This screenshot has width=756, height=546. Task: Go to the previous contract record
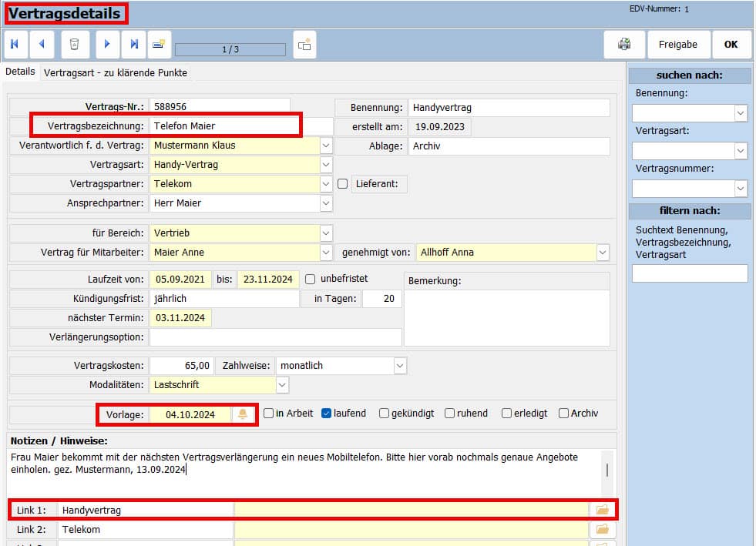(42, 45)
